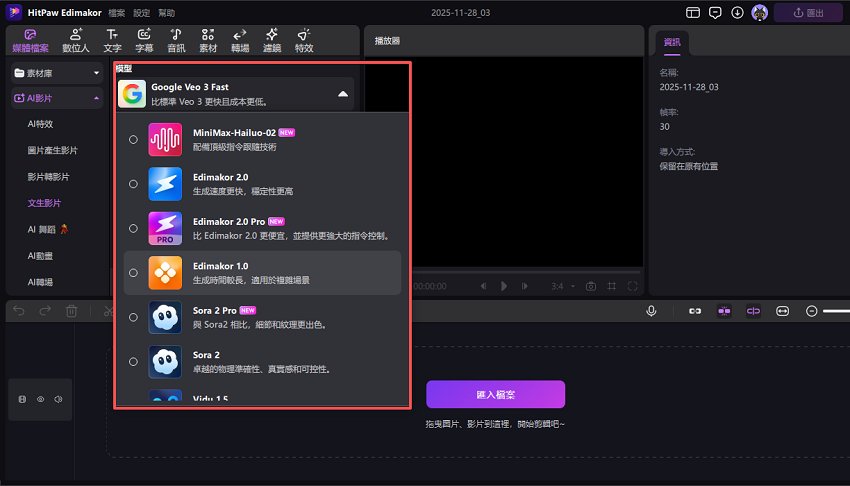Image resolution: width=850 pixels, height=486 pixels.
Task: Click the MiniMax-Hailuo-02 waveform icon
Action: pos(165,140)
